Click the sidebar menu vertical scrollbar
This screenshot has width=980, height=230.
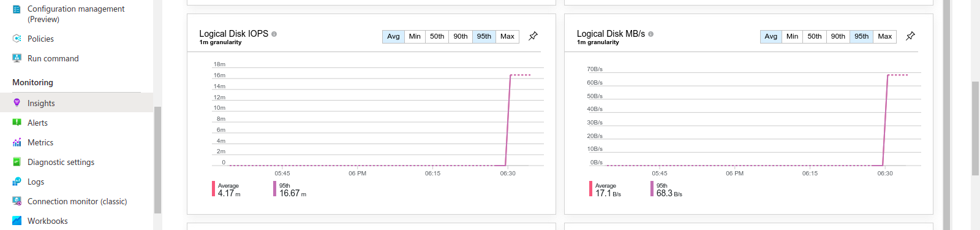coord(157,159)
